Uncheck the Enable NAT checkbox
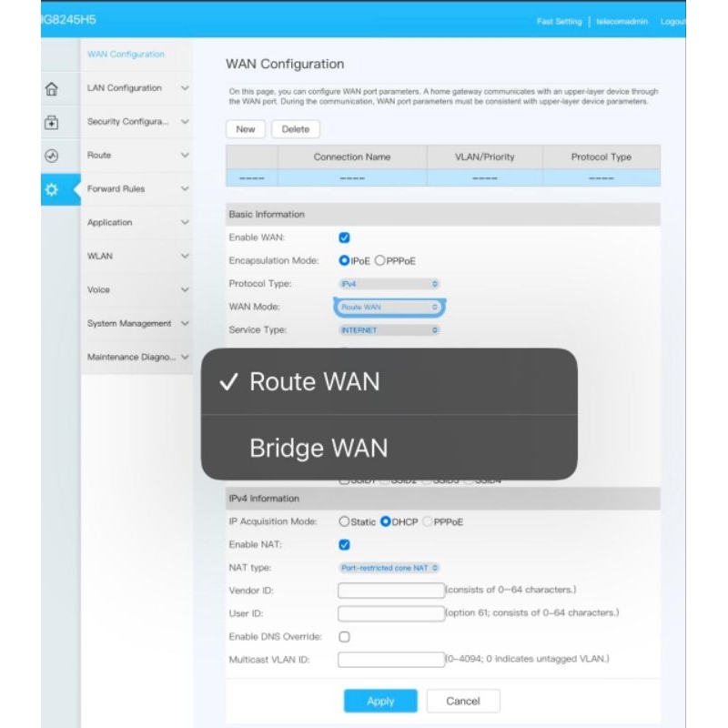This screenshot has height=728, width=728. [344, 544]
